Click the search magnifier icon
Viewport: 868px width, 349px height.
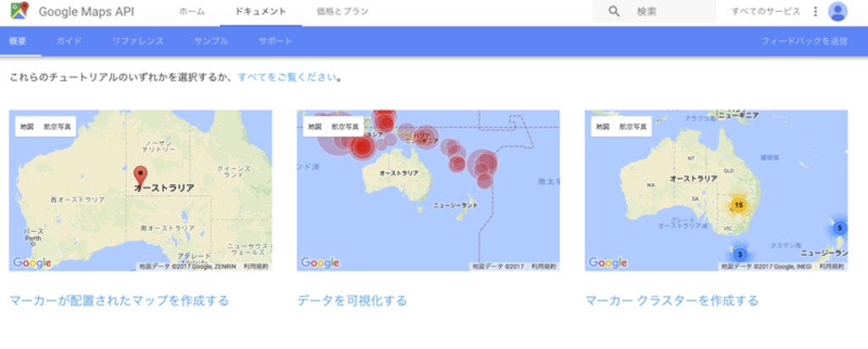[615, 12]
